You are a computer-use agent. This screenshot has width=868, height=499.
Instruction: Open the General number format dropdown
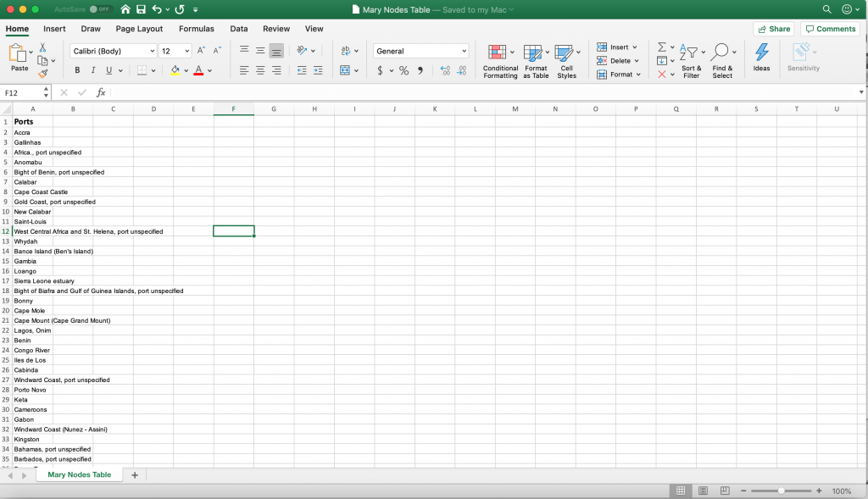(x=464, y=52)
